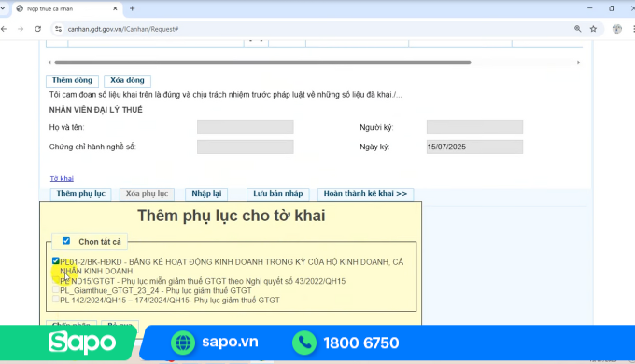Click the 1800 6750 hotline number
This screenshot has width=635, height=364.
(361, 343)
